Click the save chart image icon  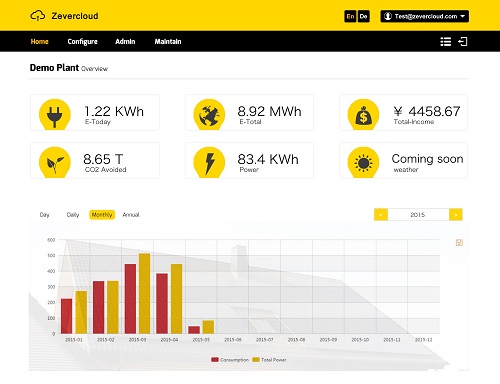[x=459, y=243]
